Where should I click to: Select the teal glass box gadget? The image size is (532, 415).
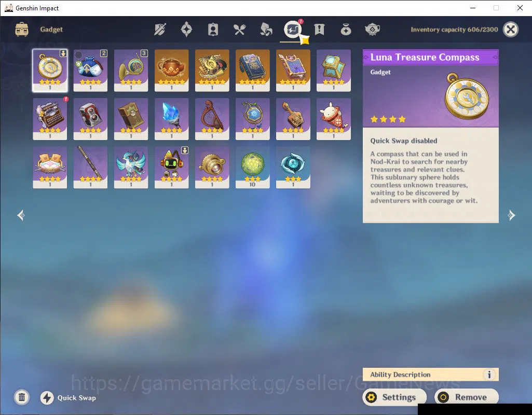coord(334,71)
